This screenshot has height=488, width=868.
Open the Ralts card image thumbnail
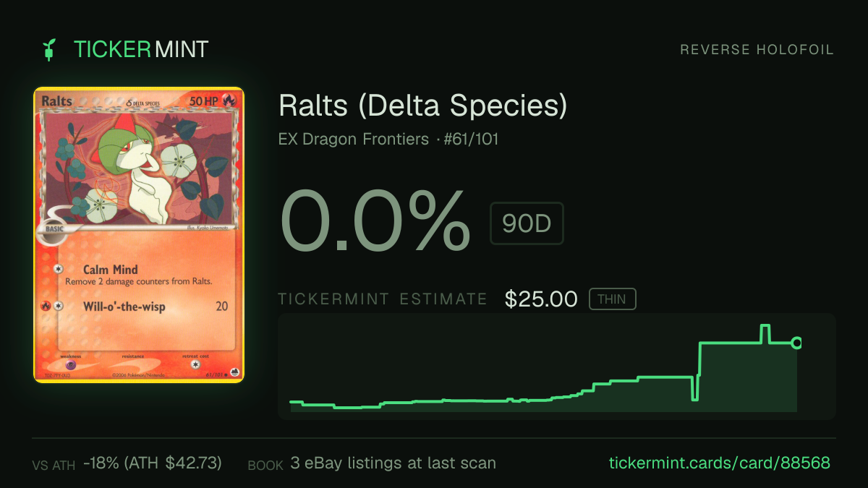139,235
